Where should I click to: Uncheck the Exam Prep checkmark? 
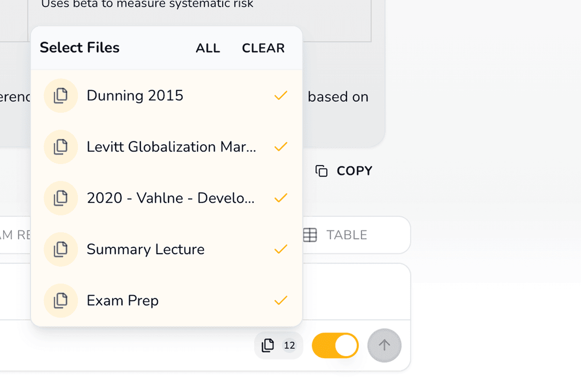click(281, 301)
